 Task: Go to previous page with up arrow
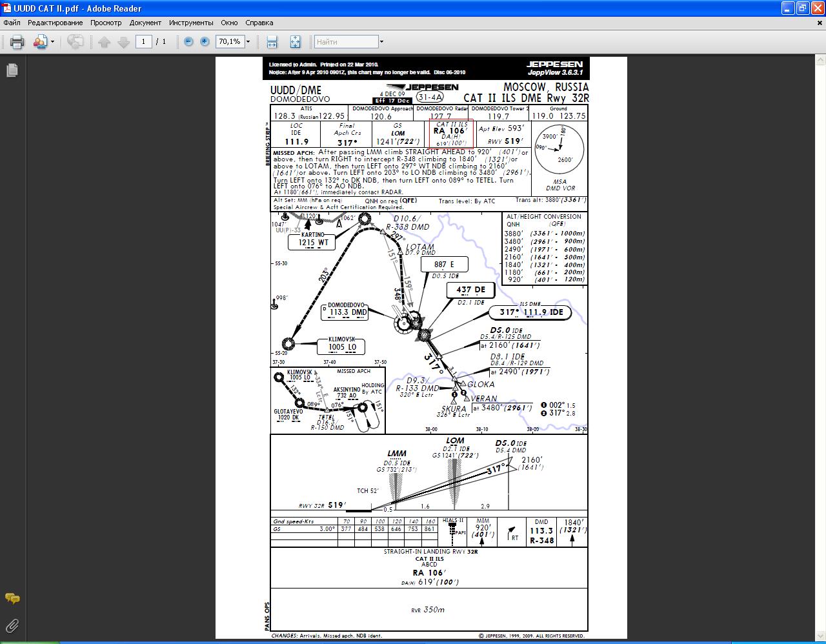[105, 42]
